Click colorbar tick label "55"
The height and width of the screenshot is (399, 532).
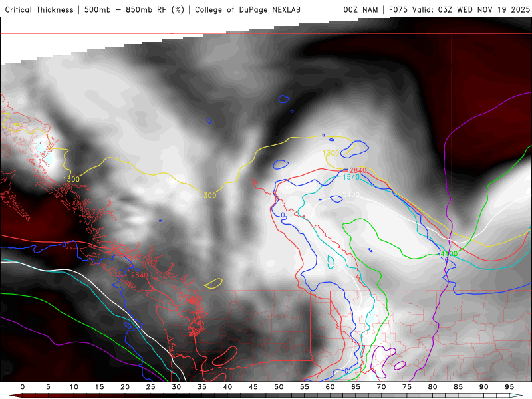point(305,387)
